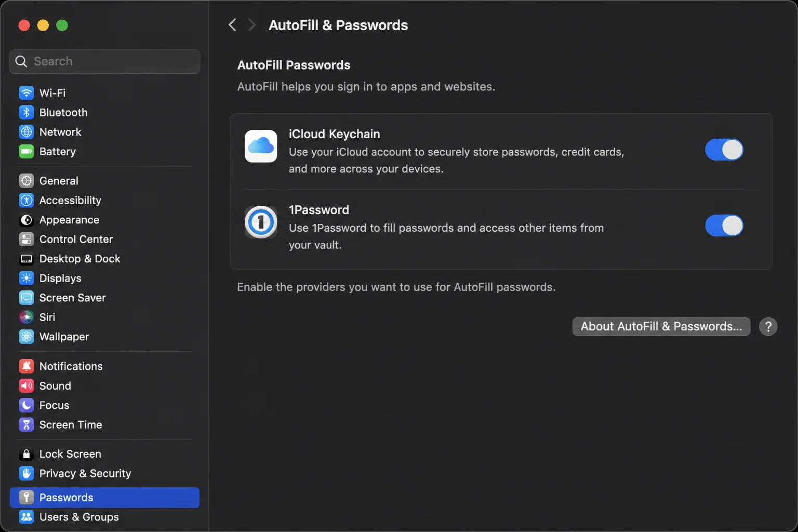Click the Privacy & Security hand icon
The width and height of the screenshot is (798, 532).
point(26,473)
